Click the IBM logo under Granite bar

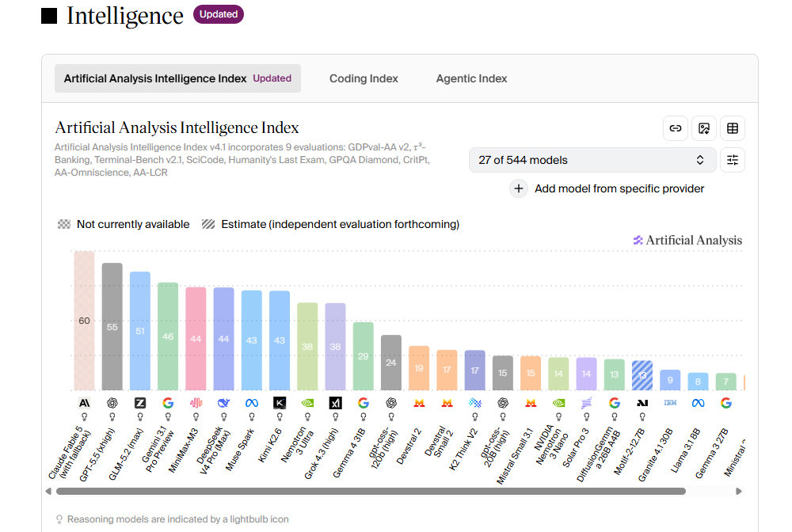(670, 403)
